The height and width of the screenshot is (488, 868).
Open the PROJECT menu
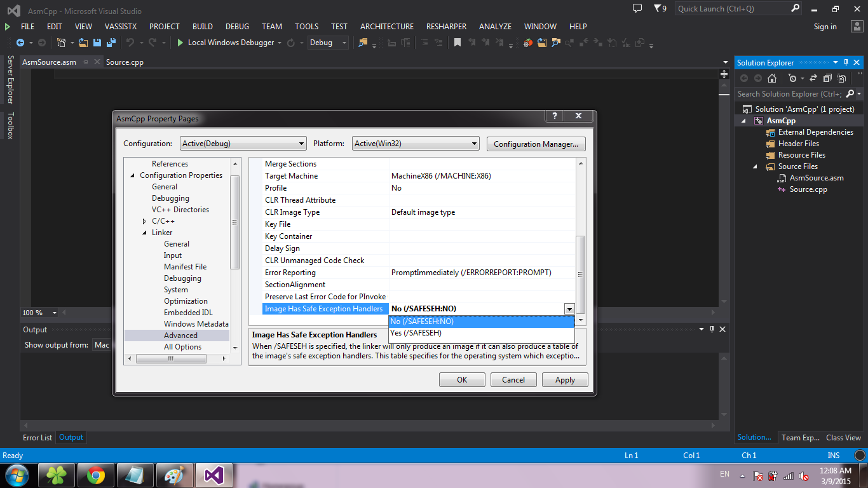tap(165, 27)
